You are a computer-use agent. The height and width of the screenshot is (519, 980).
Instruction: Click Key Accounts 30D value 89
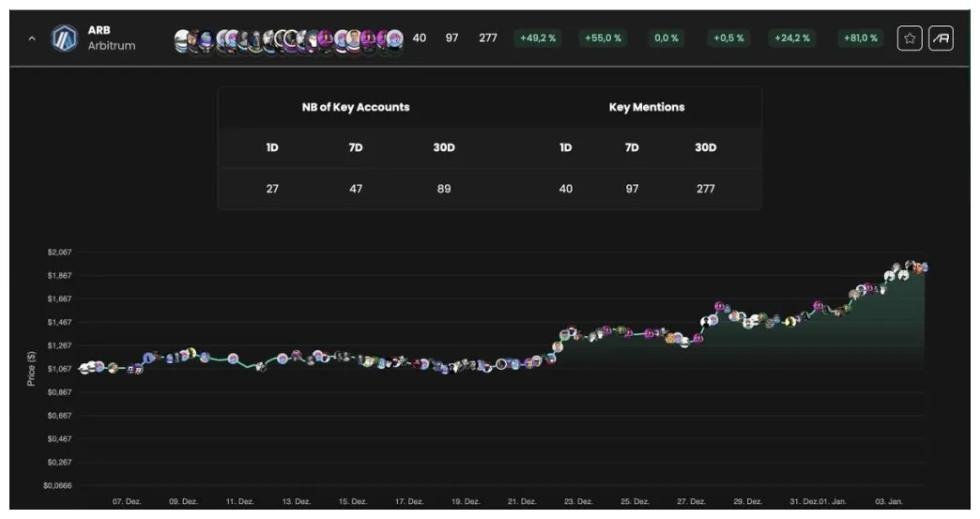(444, 189)
